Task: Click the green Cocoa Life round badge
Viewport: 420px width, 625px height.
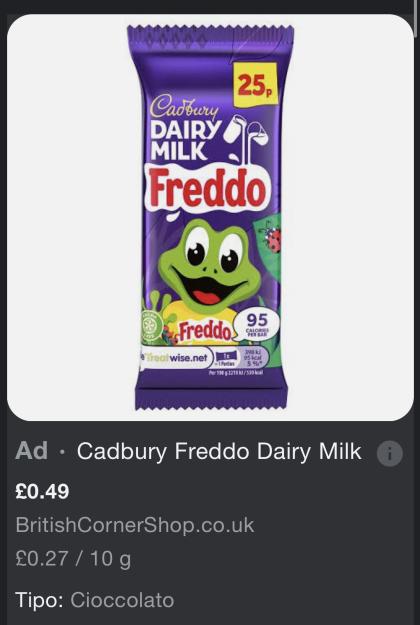Action: tap(151, 325)
